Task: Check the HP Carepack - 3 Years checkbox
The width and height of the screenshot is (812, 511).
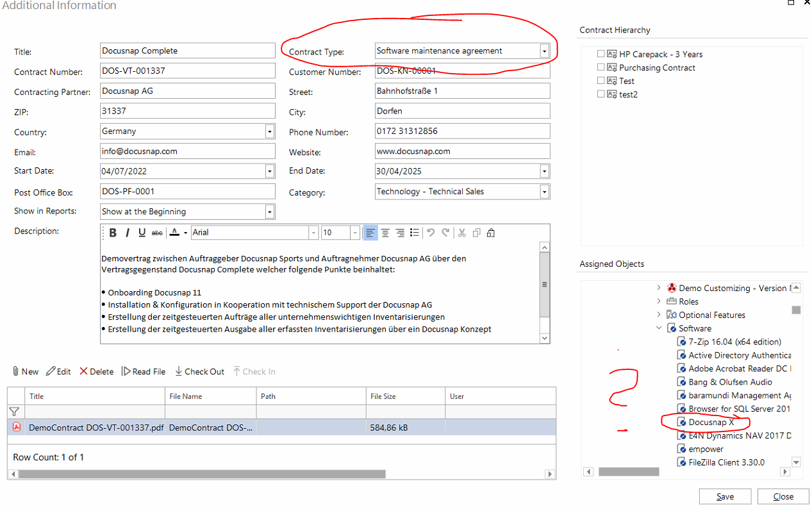Action: pyautogui.click(x=601, y=54)
